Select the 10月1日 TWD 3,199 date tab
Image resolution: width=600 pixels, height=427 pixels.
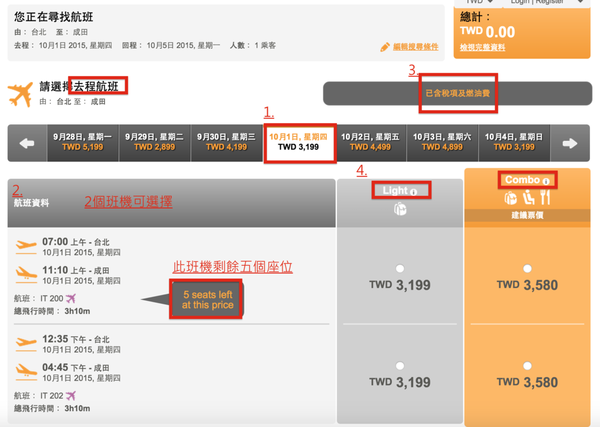coord(298,142)
